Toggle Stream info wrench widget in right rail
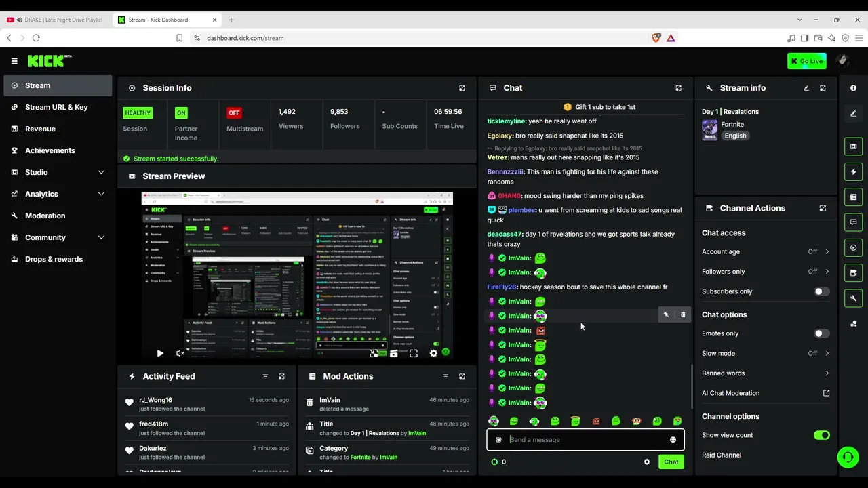This screenshot has width=868, height=488. [853, 298]
